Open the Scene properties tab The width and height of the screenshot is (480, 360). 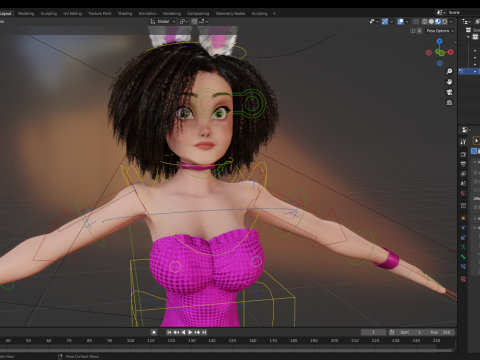coord(463,184)
